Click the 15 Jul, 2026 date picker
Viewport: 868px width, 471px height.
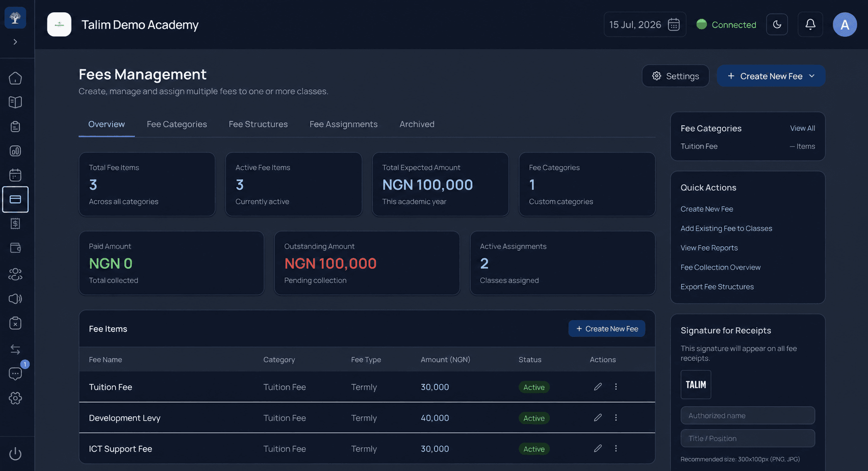[x=645, y=24]
